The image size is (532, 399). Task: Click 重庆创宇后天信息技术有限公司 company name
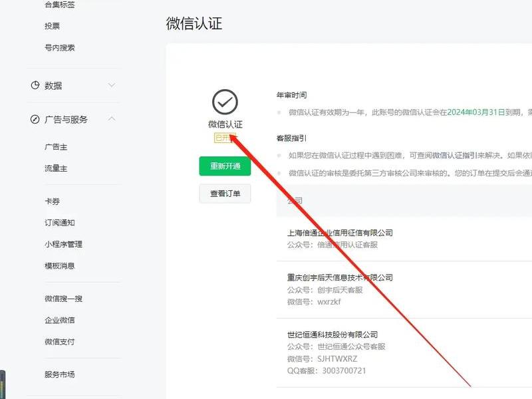[x=340, y=278]
